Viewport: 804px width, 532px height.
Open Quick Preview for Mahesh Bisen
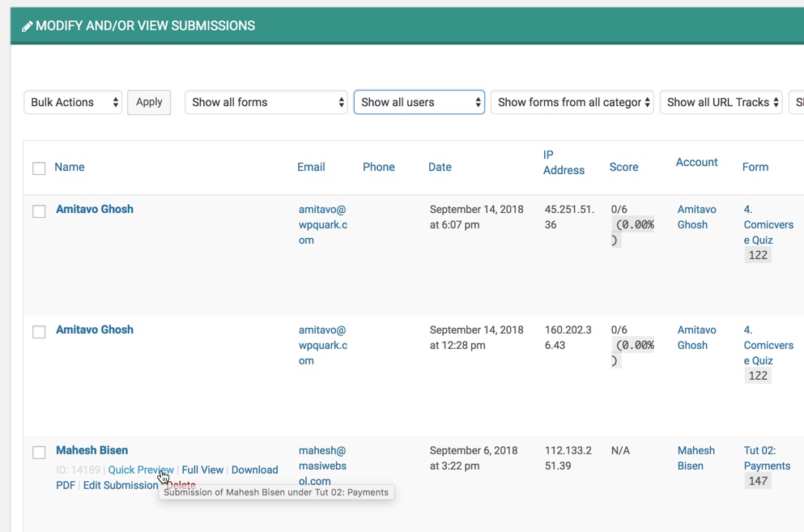tap(141, 470)
